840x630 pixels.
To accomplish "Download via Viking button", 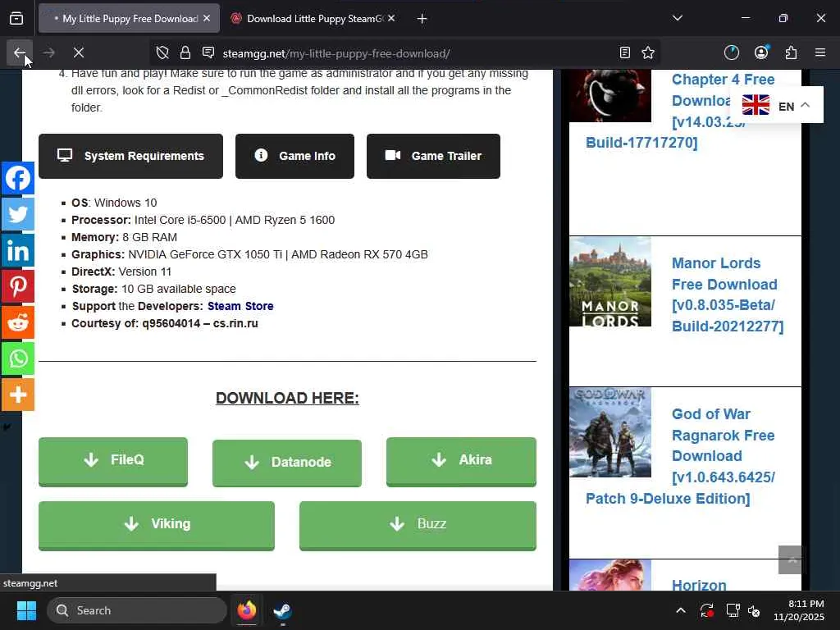I will pyautogui.click(x=157, y=525).
